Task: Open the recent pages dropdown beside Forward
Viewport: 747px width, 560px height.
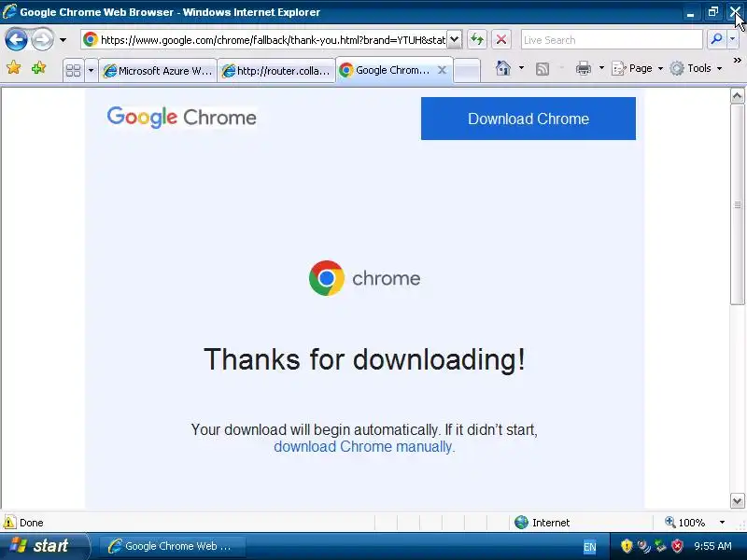Action: pyautogui.click(x=63, y=40)
